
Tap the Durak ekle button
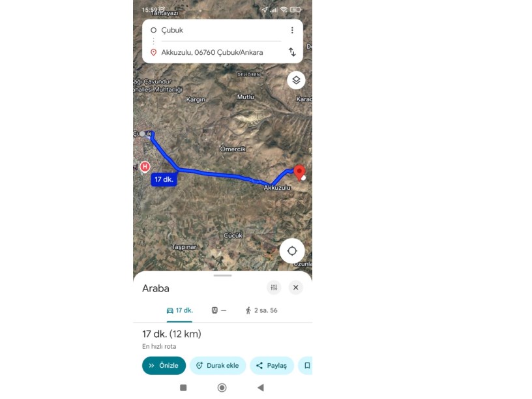coord(218,365)
